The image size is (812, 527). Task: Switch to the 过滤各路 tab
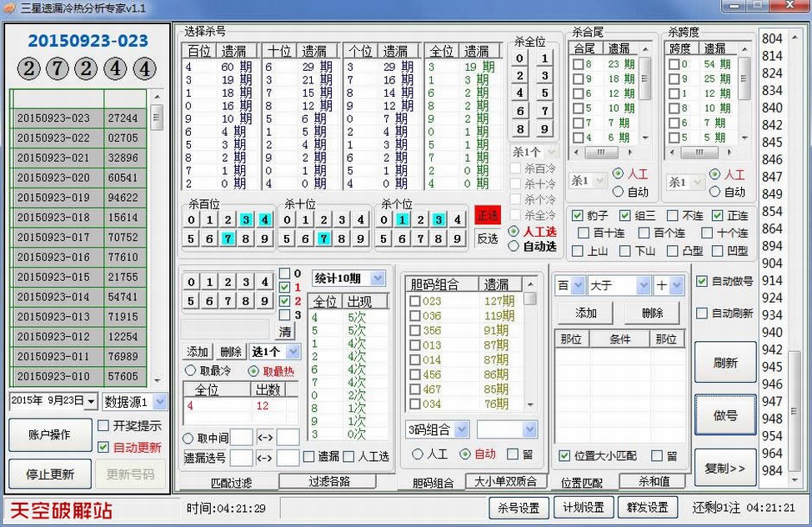pos(328,481)
